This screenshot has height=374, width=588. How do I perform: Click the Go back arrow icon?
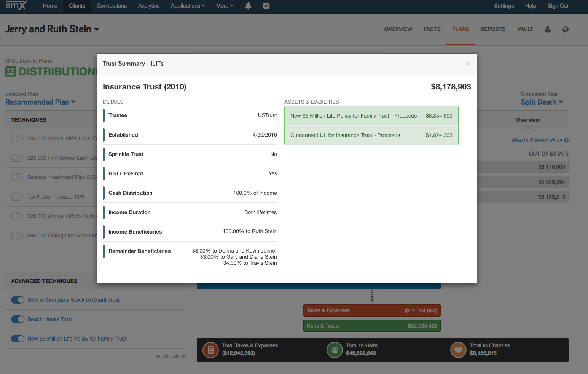[8, 61]
